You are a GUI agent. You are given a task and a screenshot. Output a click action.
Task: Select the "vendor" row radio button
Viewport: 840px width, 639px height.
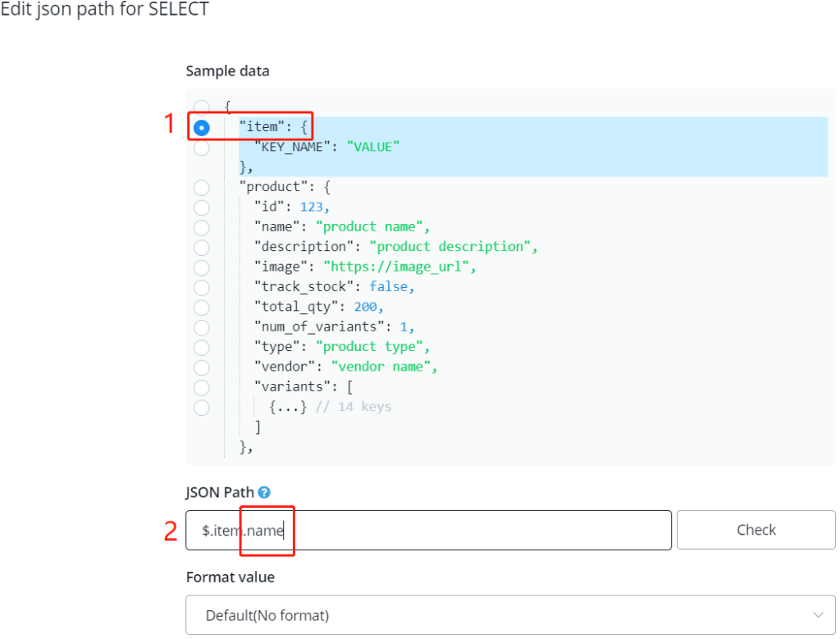pyautogui.click(x=202, y=367)
